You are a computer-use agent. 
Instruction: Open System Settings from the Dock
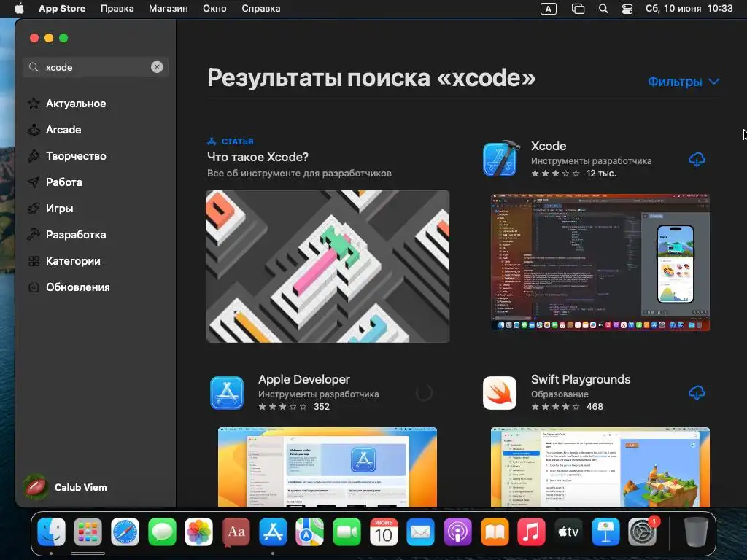click(642, 532)
